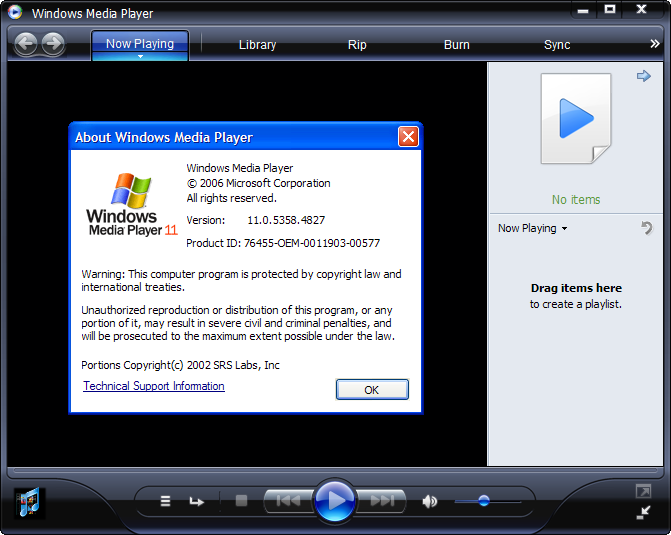This screenshot has width=671, height=535.
Task: Go back with the Back arrow button
Action: pyautogui.click(x=27, y=44)
